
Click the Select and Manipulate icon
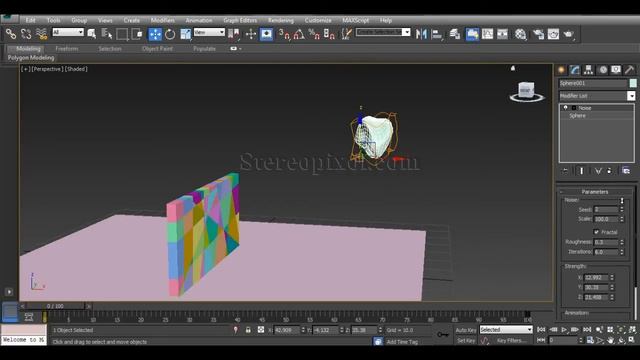250,34
